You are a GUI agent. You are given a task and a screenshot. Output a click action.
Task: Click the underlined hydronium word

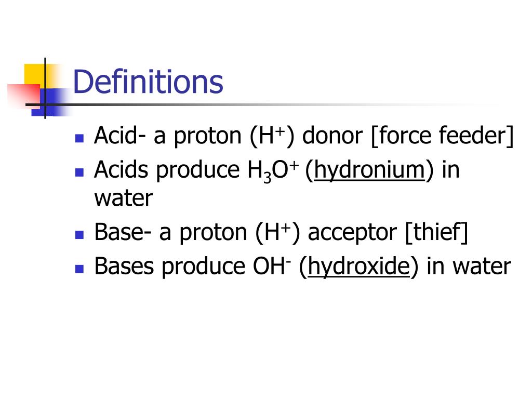(x=369, y=170)
